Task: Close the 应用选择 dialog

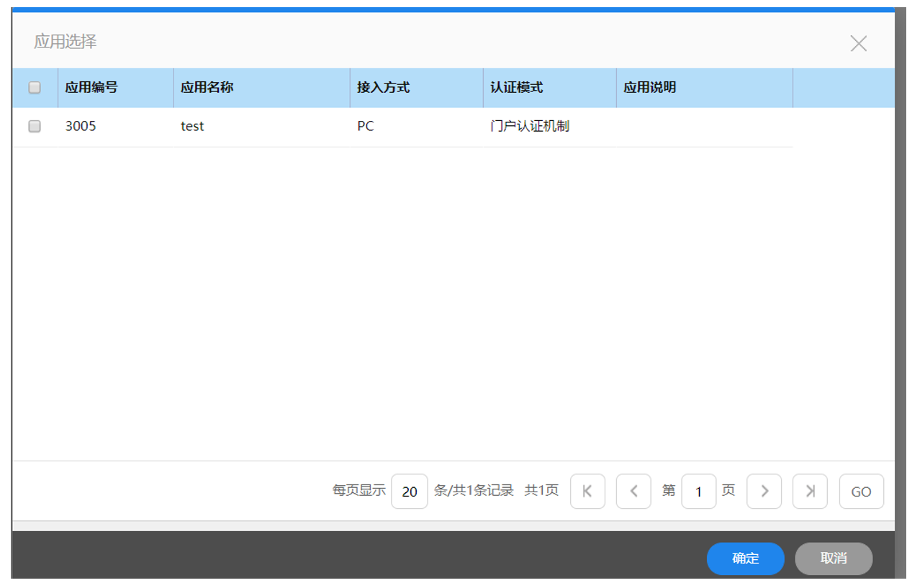Action: point(858,44)
